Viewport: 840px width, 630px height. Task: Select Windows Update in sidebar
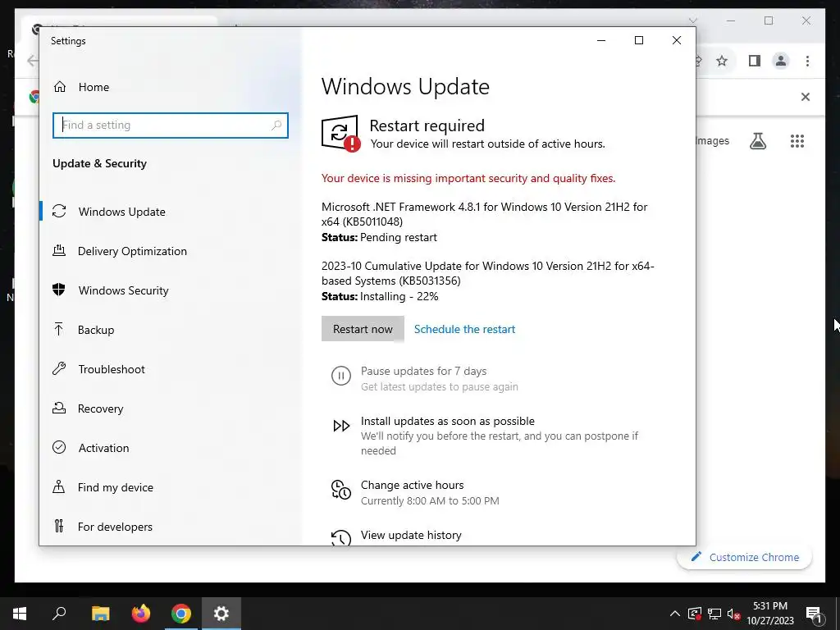tap(121, 212)
